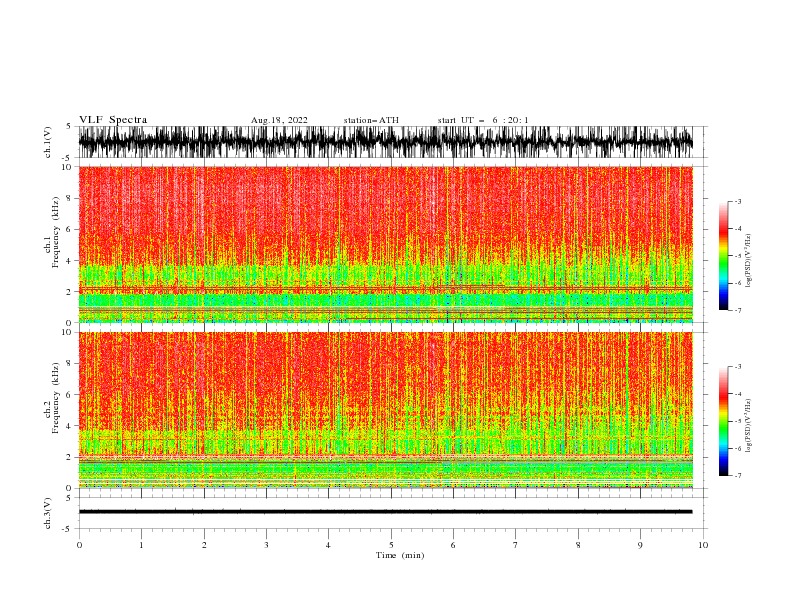Viewport: 792px width, 612px height.
Task: Click the ch.1 PSD color bar
Action: tap(724, 256)
